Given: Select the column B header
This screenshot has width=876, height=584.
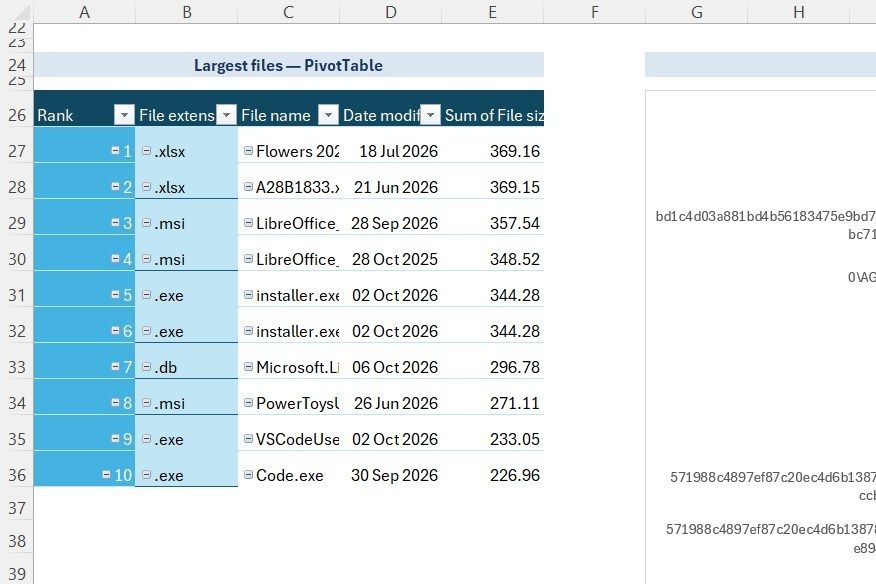Looking at the screenshot, I should click(187, 12).
